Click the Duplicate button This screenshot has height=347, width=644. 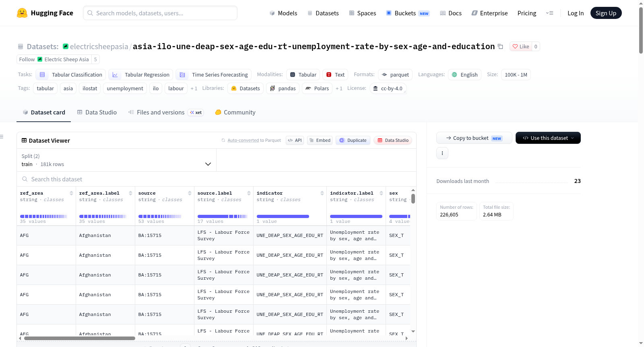[353, 140]
